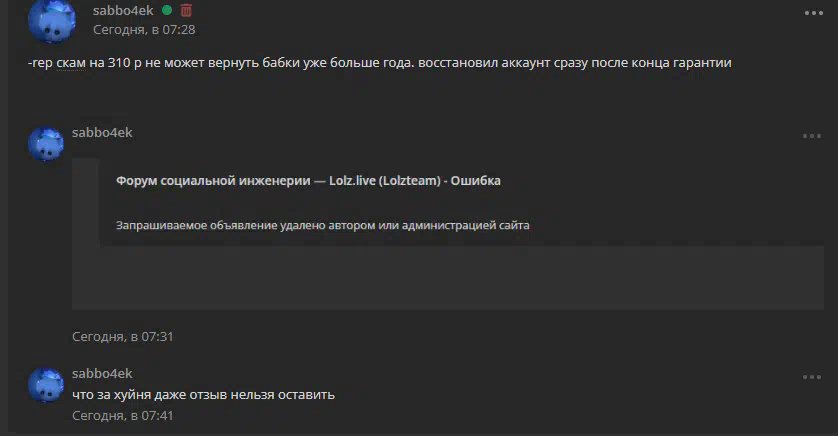Open the Lolz.live (Lolzteam) Ошибка link title

(308, 181)
